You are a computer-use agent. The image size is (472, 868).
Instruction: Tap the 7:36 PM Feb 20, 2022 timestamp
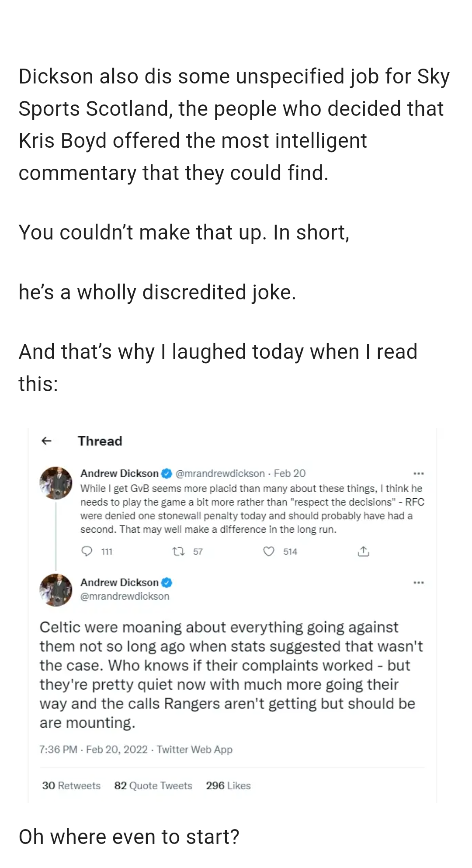pos(94,750)
